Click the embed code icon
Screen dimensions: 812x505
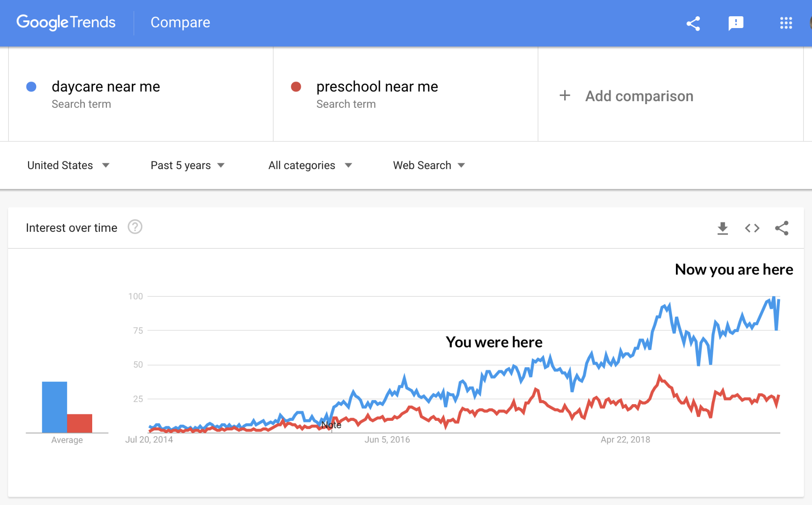752,228
